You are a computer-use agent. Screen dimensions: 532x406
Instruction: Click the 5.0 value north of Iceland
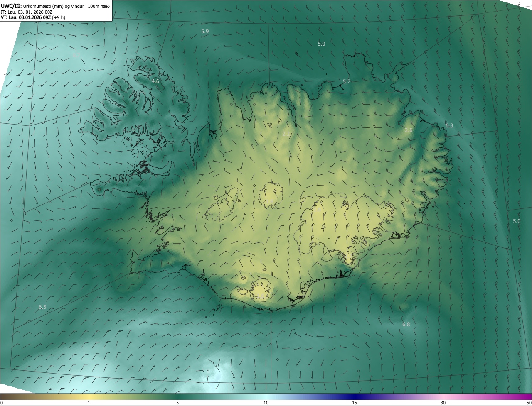point(321,44)
